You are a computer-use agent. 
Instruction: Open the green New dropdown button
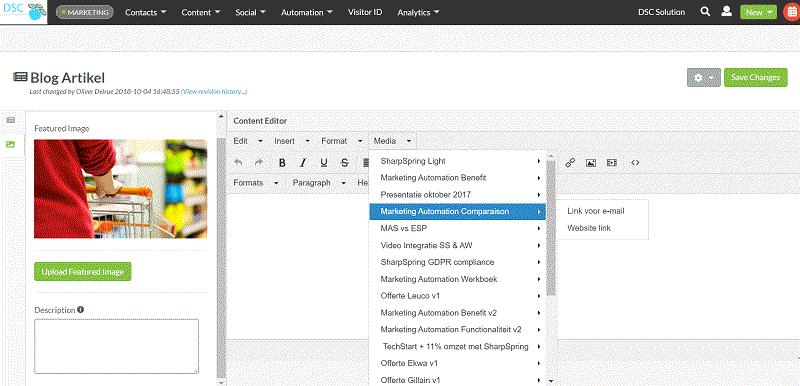(x=758, y=12)
